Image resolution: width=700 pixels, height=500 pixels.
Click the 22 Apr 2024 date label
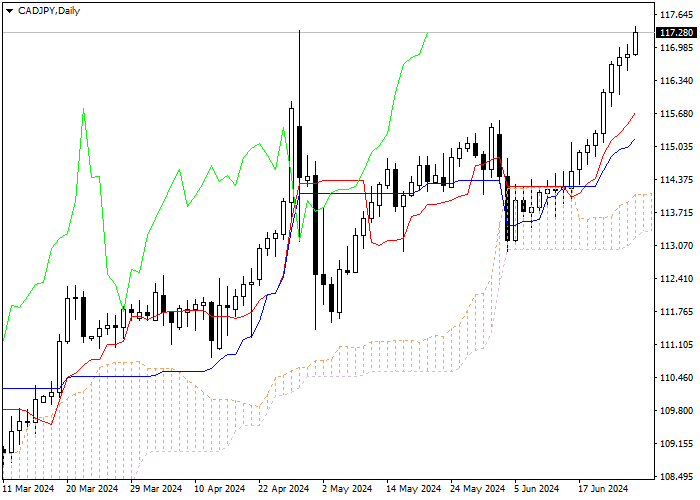(284, 489)
